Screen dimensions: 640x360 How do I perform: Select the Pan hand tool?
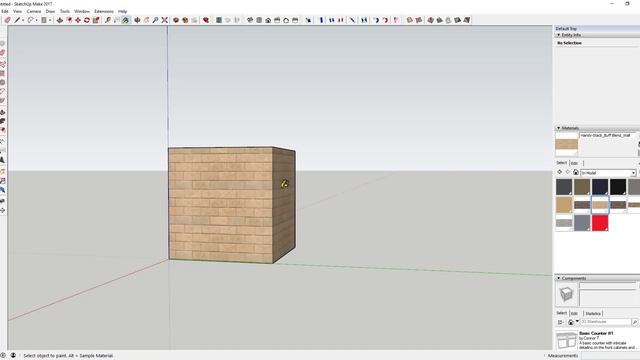[x=146, y=20]
